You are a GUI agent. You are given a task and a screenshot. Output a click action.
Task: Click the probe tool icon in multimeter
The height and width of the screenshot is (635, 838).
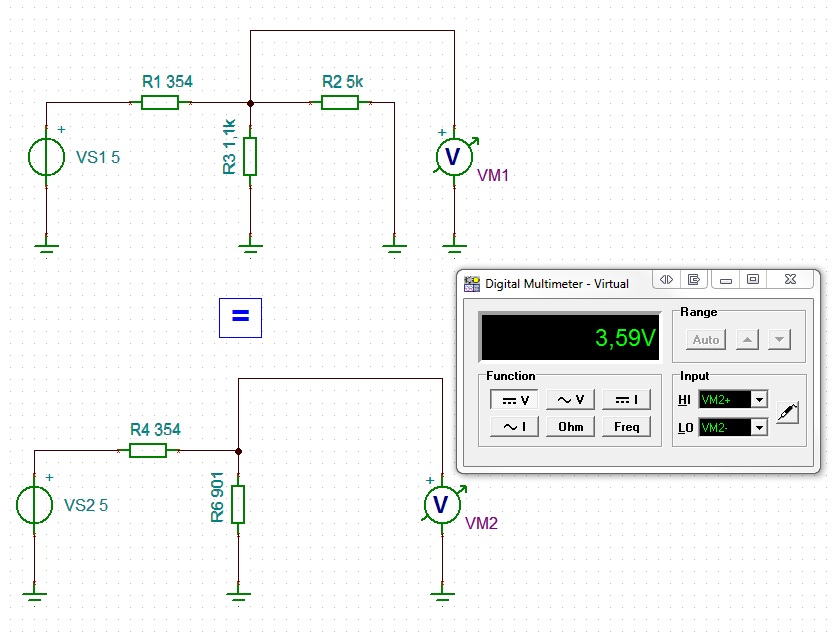pyautogui.click(x=787, y=413)
